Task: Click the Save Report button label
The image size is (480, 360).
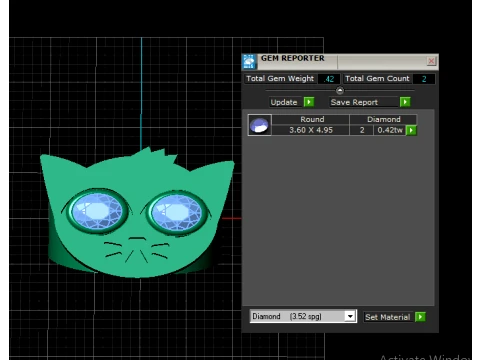Action: 364,102
